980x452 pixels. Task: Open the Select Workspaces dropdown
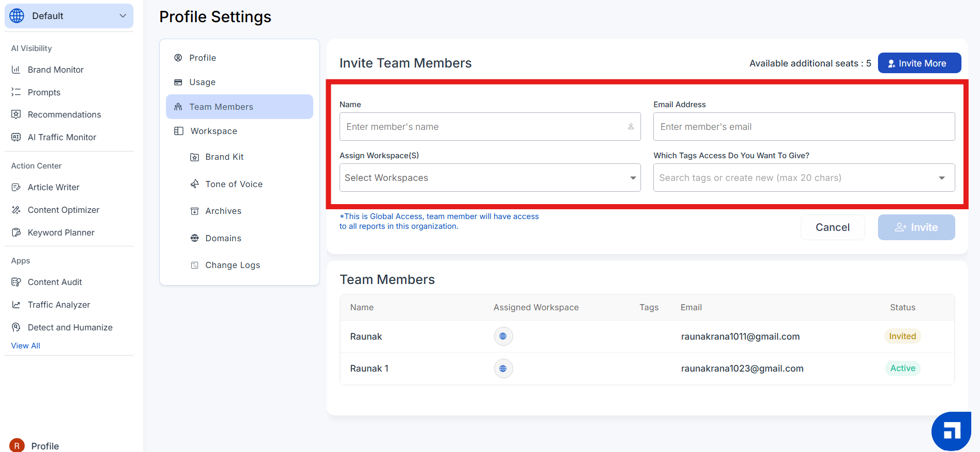[489, 178]
